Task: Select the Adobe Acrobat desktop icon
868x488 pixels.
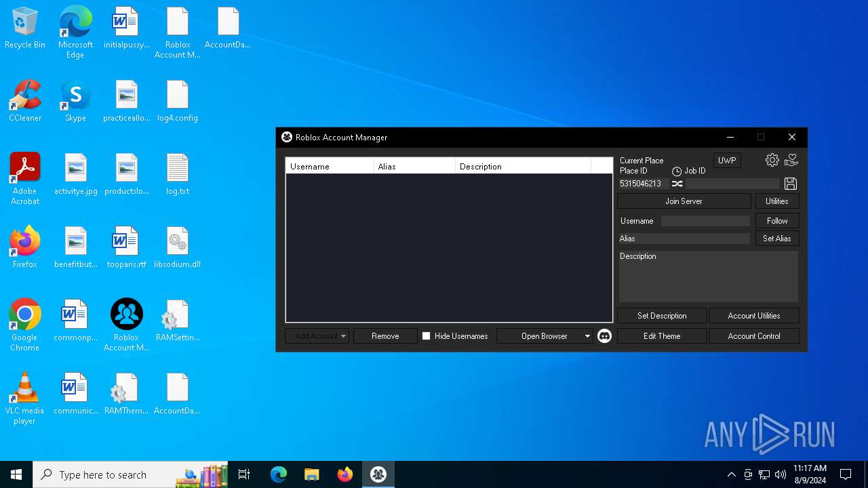Action: pyautogui.click(x=25, y=179)
